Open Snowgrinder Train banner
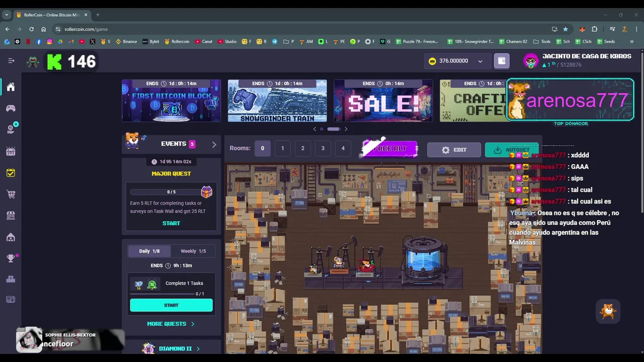 point(277,101)
